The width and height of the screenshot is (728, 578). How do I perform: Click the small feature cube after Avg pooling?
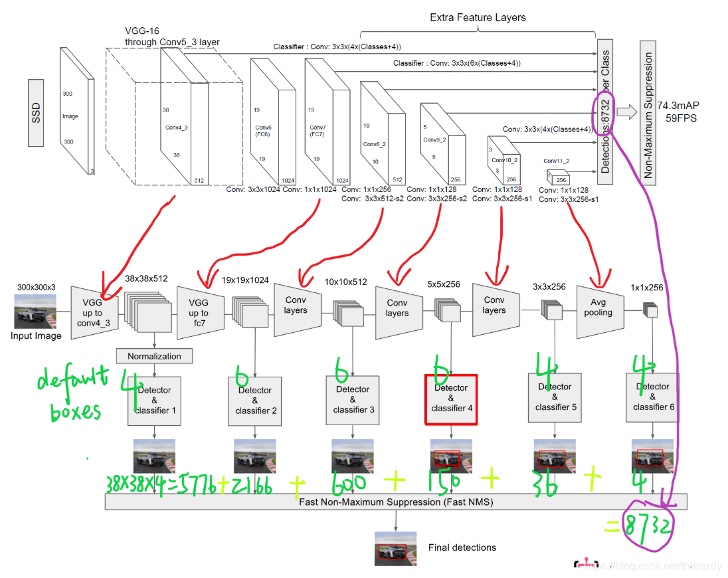[x=650, y=310]
